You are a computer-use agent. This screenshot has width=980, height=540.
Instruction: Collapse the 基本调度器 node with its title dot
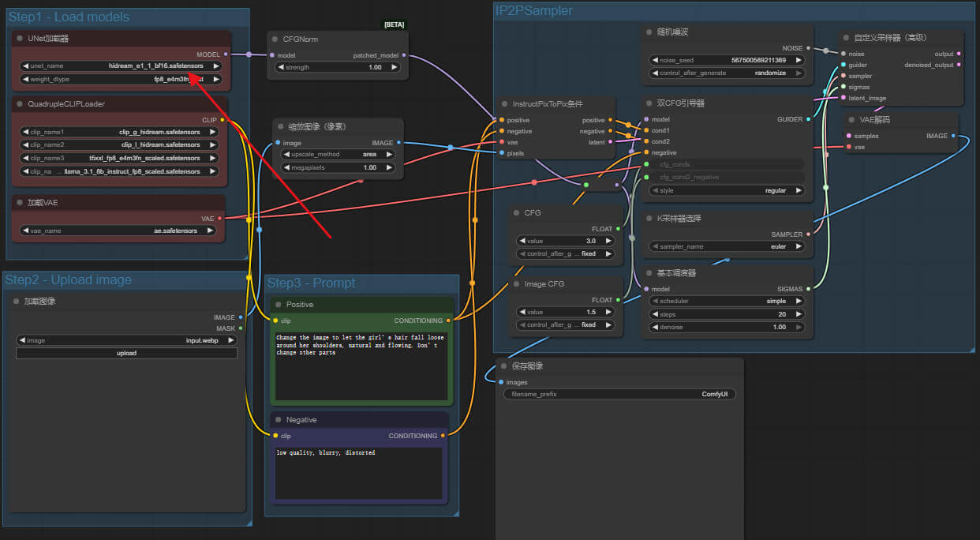point(649,273)
